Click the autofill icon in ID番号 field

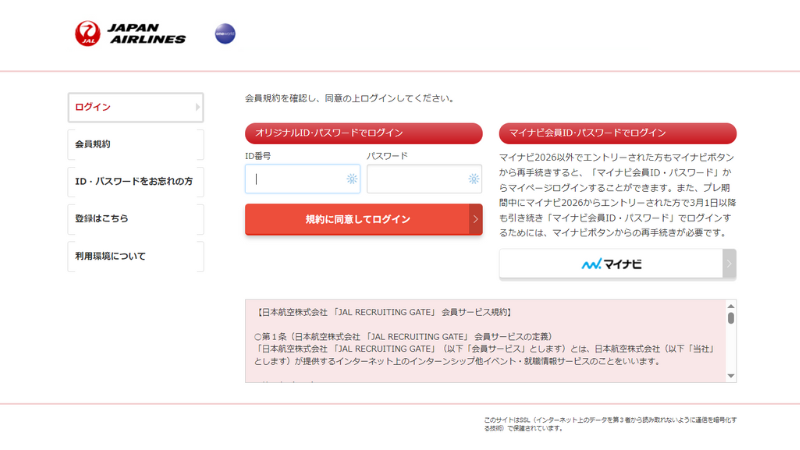tap(352, 179)
